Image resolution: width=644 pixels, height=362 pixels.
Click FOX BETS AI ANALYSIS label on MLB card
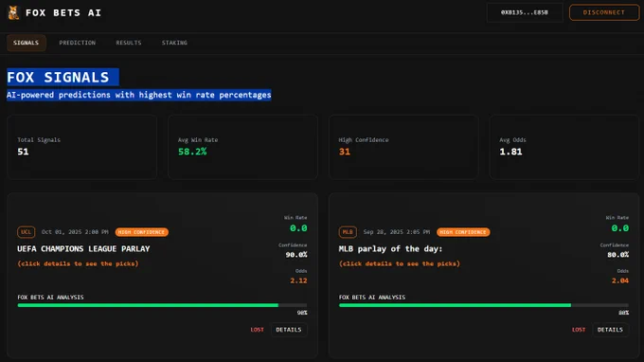click(x=372, y=297)
